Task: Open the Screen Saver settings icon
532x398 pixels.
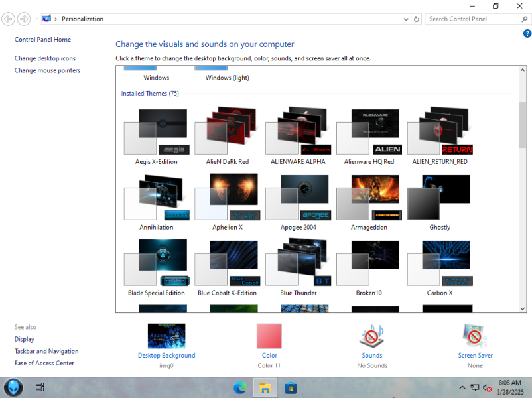Action: (x=475, y=336)
